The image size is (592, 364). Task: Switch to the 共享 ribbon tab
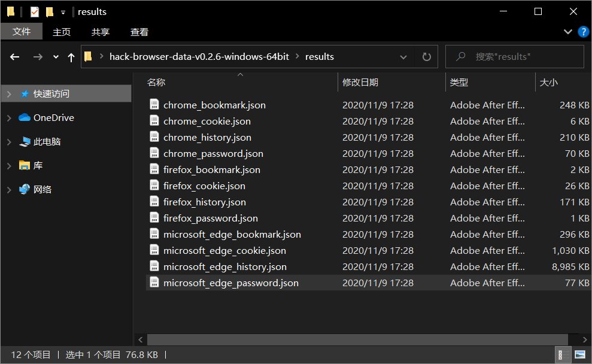click(101, 32)
